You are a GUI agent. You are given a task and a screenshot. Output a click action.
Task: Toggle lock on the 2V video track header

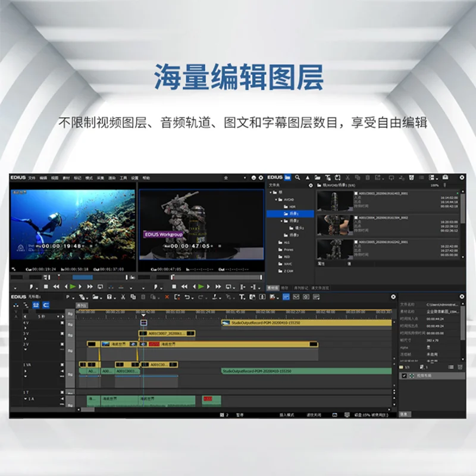[62, 344]
